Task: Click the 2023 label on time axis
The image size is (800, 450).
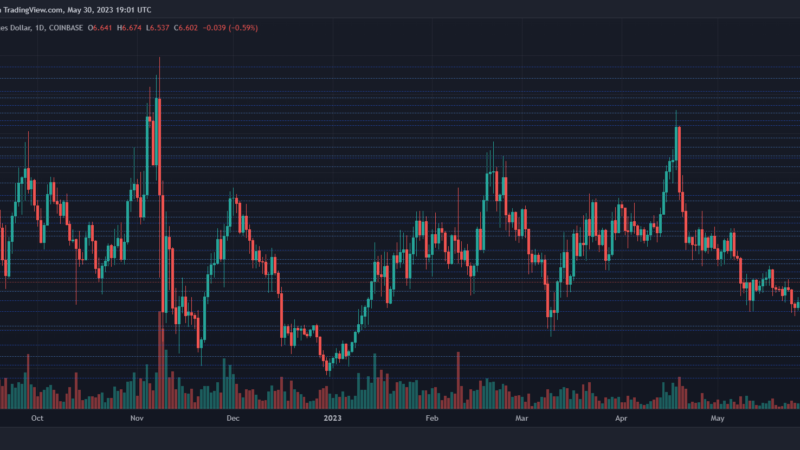Action: coord(333,418)
